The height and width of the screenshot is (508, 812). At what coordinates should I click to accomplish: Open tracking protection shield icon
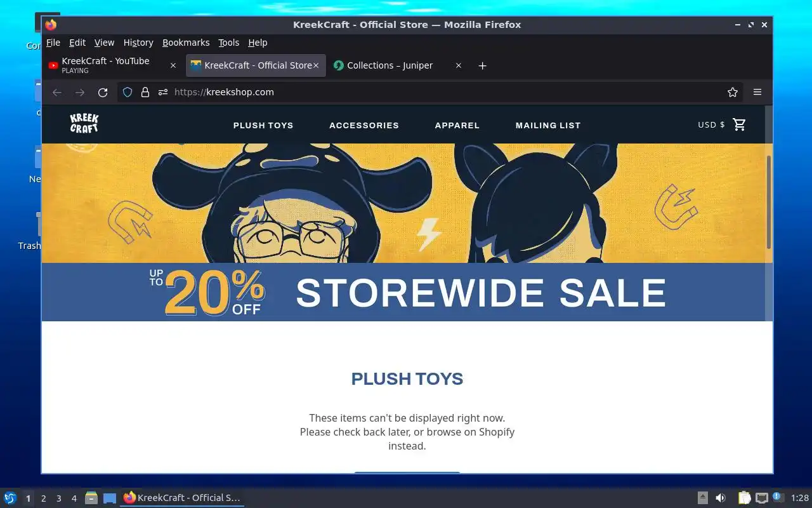click(x=128, y=92)
